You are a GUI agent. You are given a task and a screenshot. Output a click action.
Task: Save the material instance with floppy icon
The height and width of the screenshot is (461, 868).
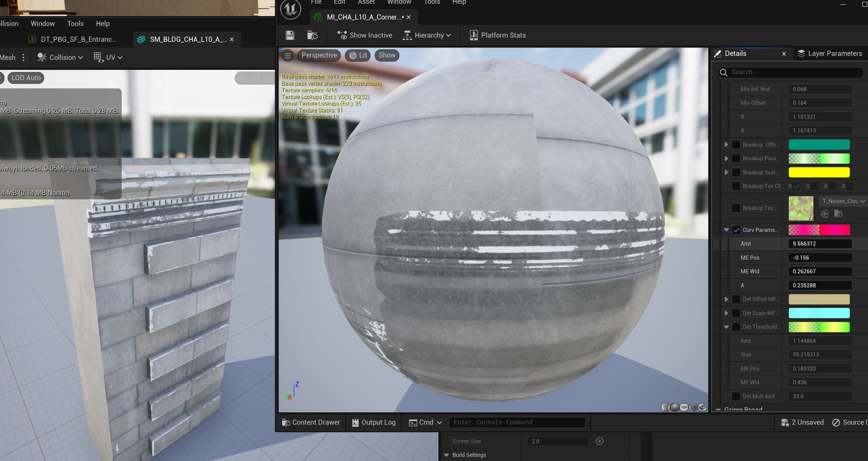click(x=290, y=35)
